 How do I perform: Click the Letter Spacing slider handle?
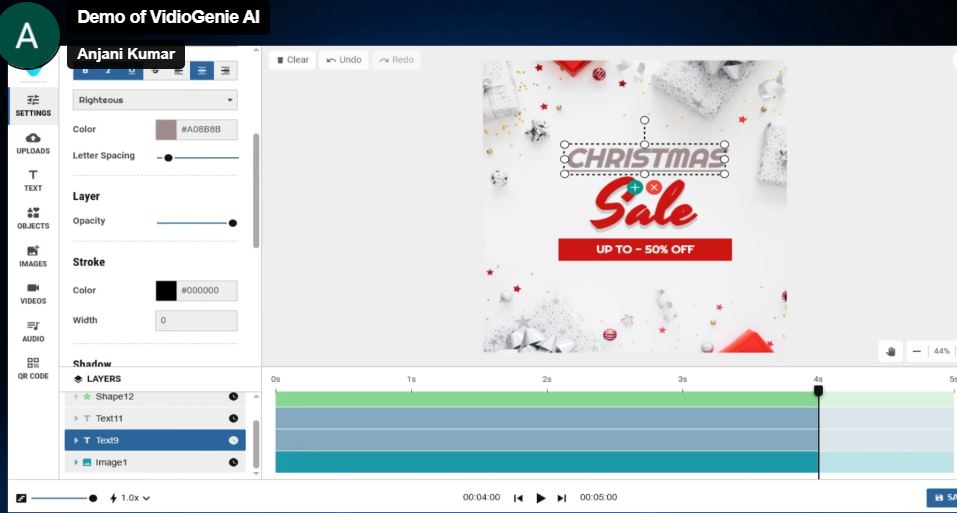point(168,158)
